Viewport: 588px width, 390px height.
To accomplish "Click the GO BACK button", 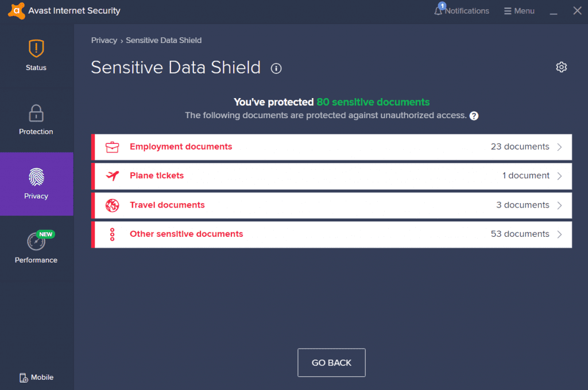I will point(331,362).
